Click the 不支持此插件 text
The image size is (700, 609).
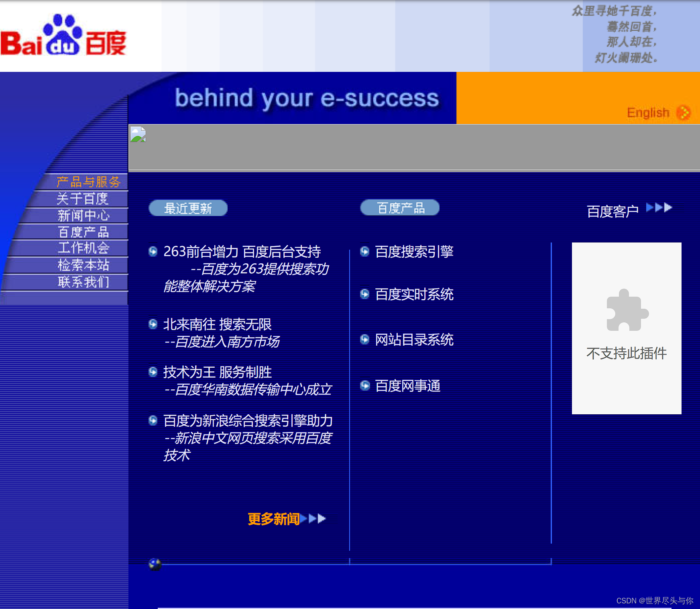pyautogui.click(x=627, y=353)
